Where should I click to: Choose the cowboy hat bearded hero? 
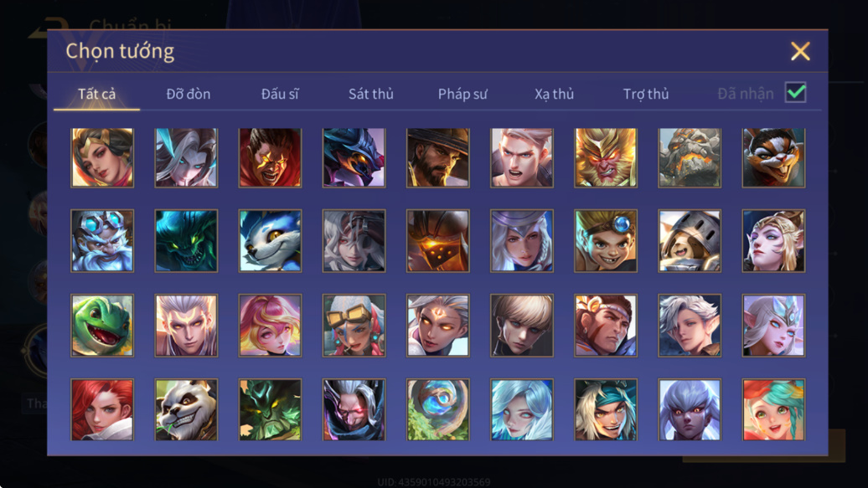pyautogui.click(x=438, y=157)
